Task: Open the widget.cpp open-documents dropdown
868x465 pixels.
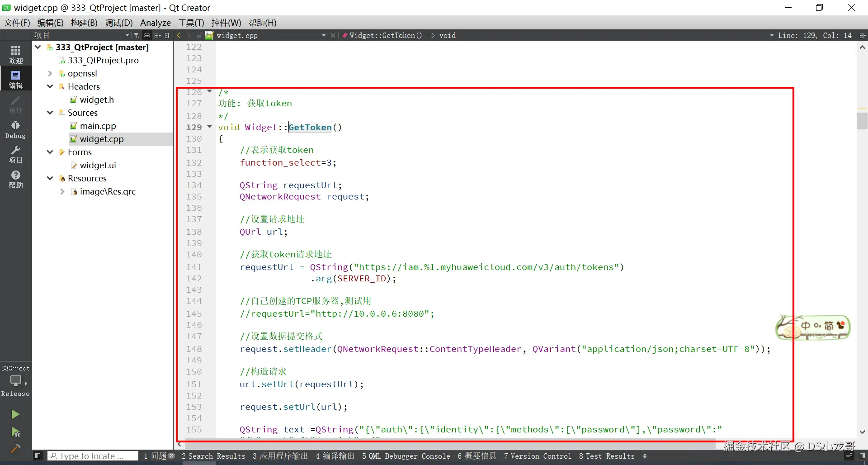Action: [x=324, y=35]
